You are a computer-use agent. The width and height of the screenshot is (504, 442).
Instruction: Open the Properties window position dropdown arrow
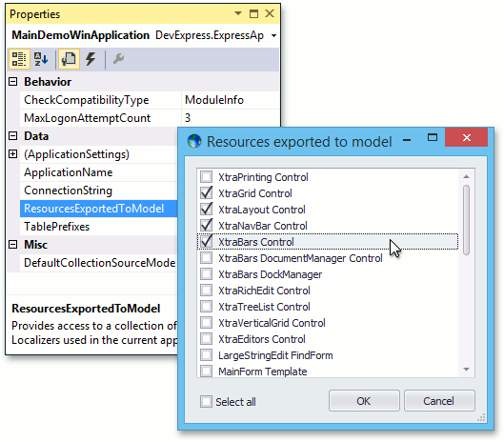tap(238, 13)
